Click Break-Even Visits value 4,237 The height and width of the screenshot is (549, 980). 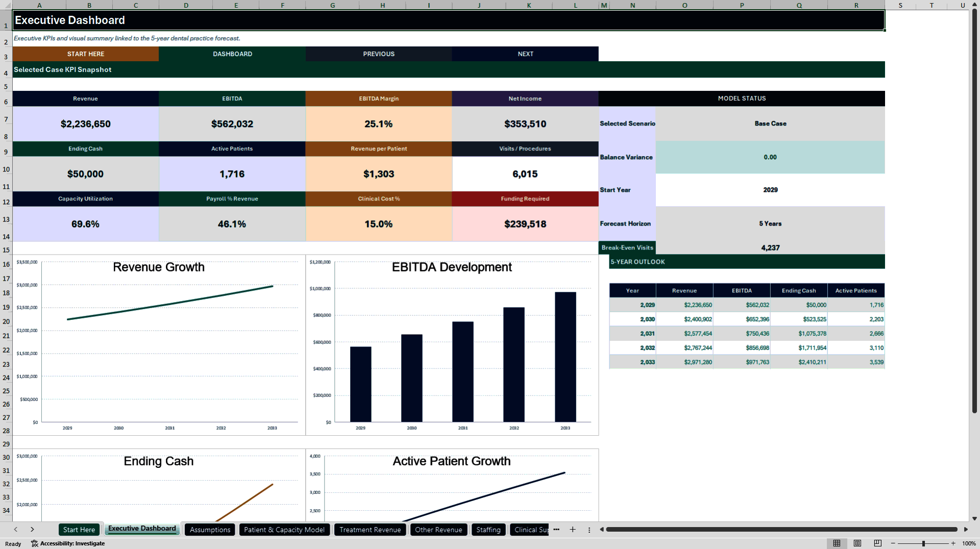click(x=770, y=248)
